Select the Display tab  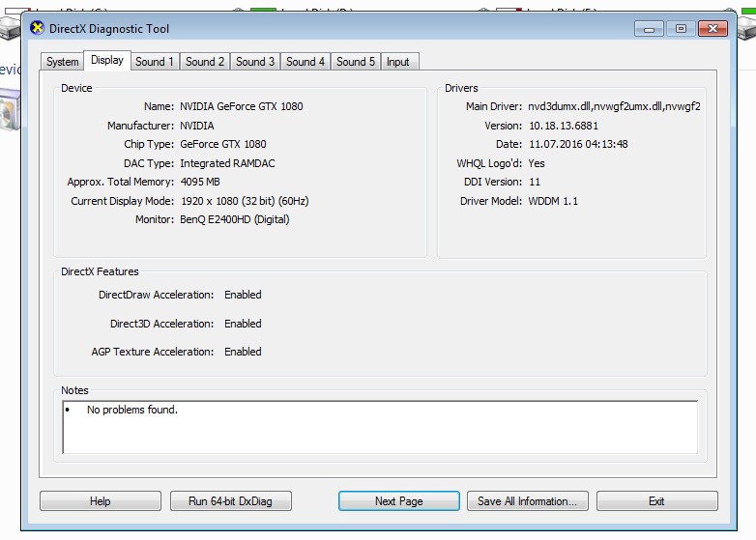coord(107,60)
